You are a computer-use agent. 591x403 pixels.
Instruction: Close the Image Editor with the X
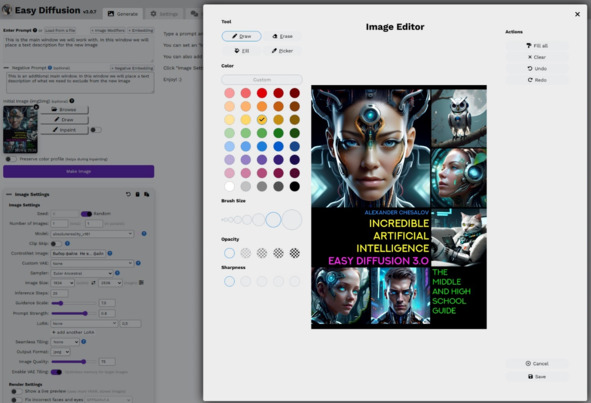pos(577,14)
